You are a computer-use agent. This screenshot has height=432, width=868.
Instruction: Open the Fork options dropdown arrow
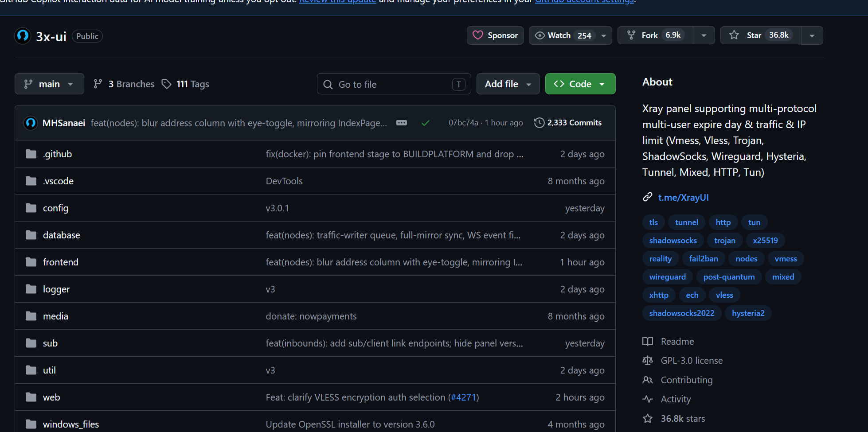(704, 35)
